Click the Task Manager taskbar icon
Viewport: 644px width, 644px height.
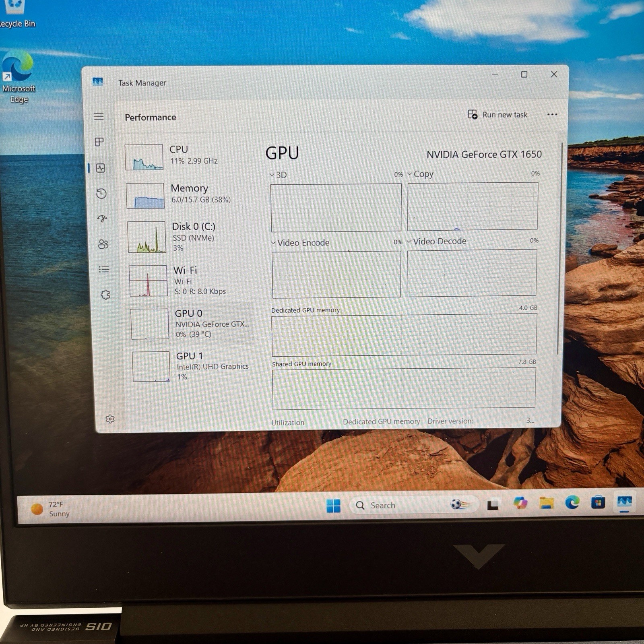point(624,502)
